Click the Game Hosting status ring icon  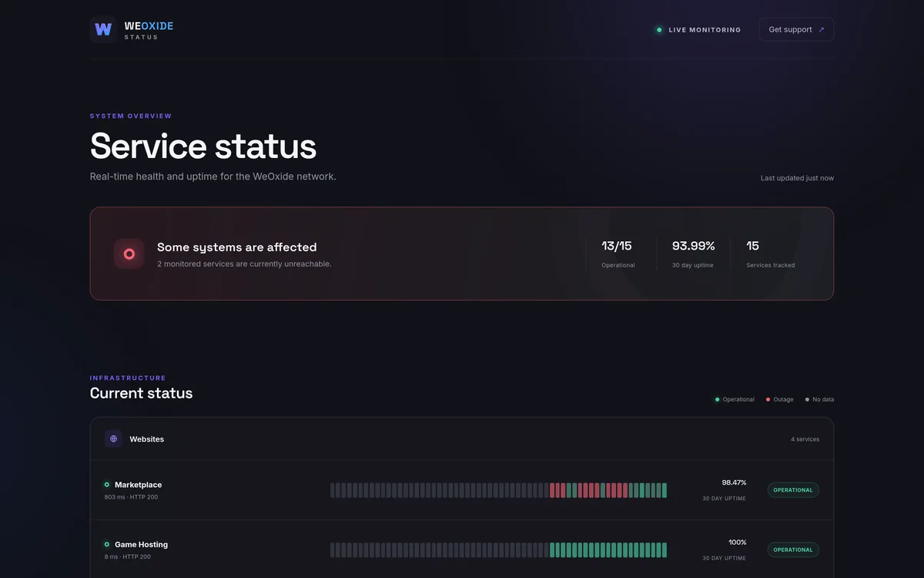coord(107,544)
